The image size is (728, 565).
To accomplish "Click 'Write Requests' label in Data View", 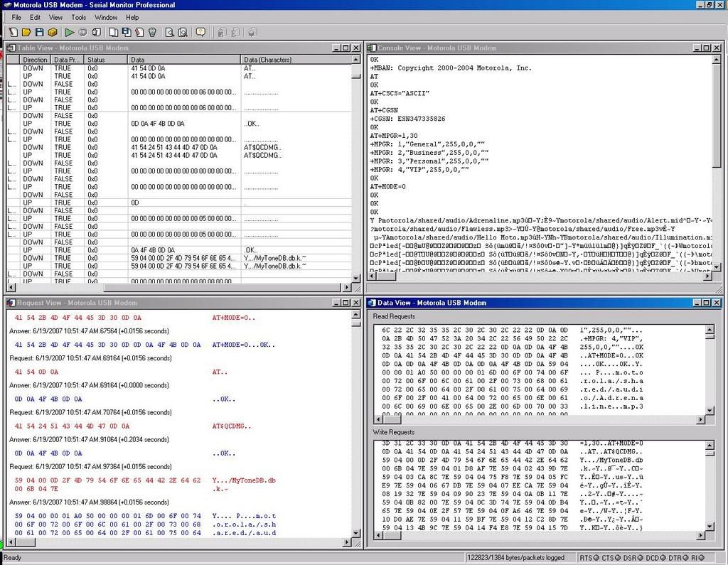I will 394,432.
